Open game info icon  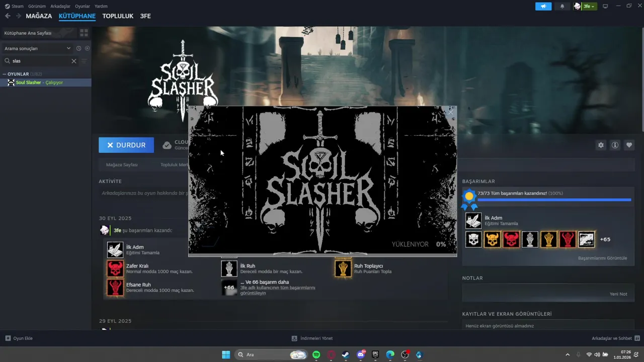615,145
